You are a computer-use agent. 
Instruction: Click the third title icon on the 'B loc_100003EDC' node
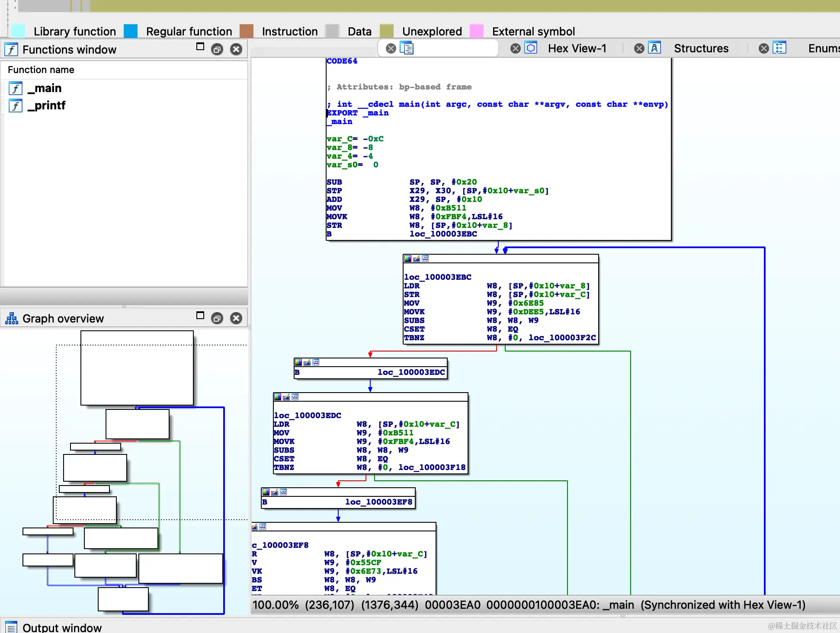(x=316, y=362)
